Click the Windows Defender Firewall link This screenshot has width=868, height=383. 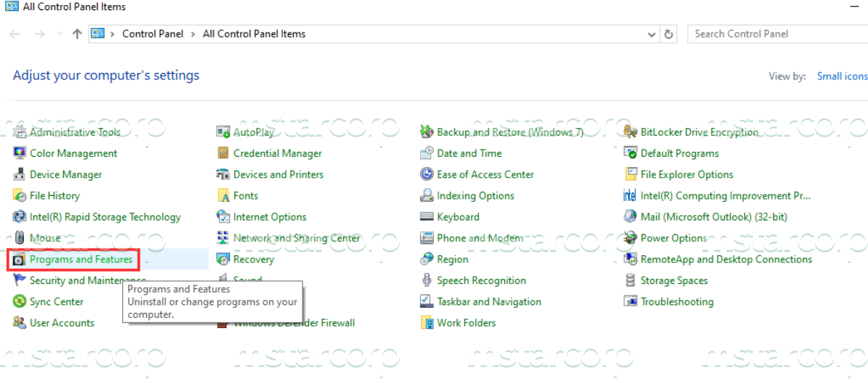click(294, 323)
